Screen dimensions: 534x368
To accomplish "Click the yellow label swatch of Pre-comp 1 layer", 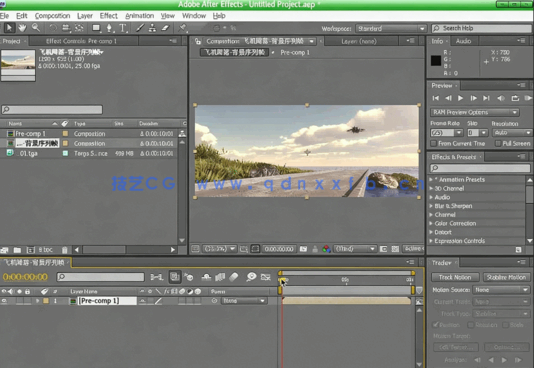I will (46, 301).
